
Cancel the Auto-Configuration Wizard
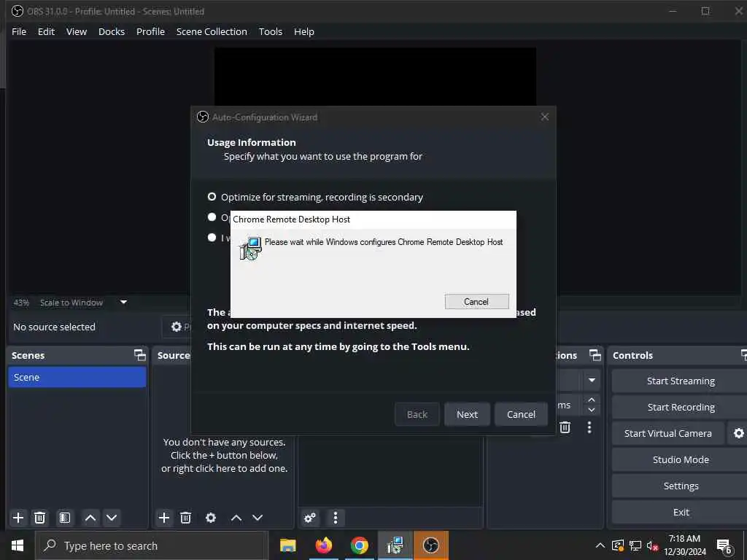click(x=521, y=414)
